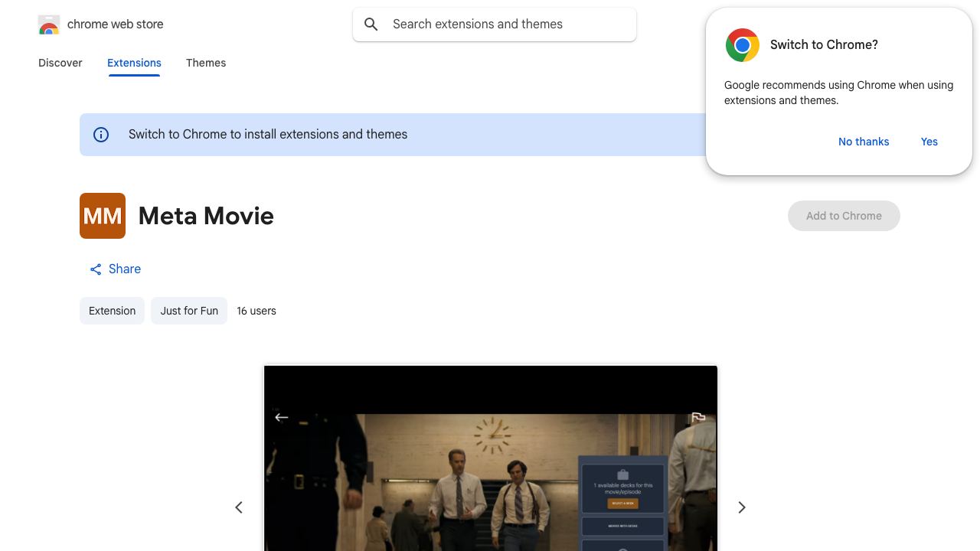980x551 pixels.
Task: Click the Meta Movie MM extension icon
Action: [x=103, y=216]
